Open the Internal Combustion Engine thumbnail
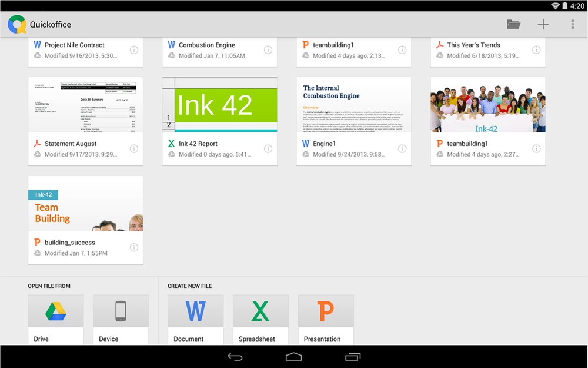 353,105
